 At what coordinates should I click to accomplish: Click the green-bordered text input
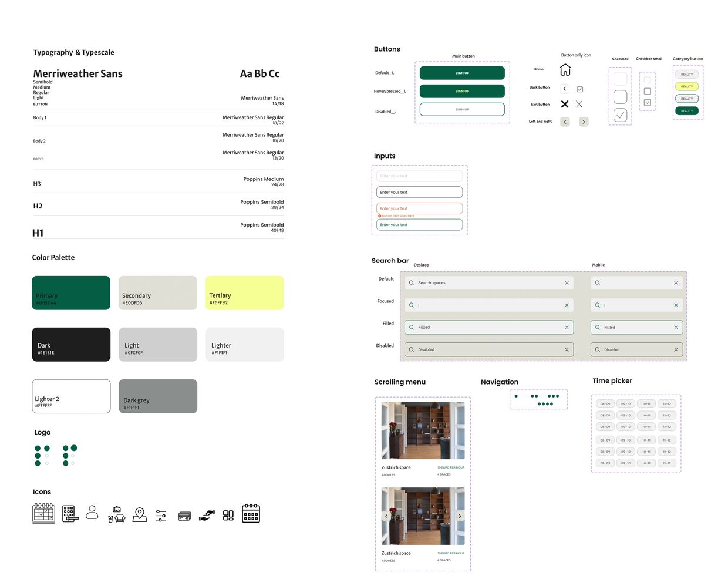419,225
